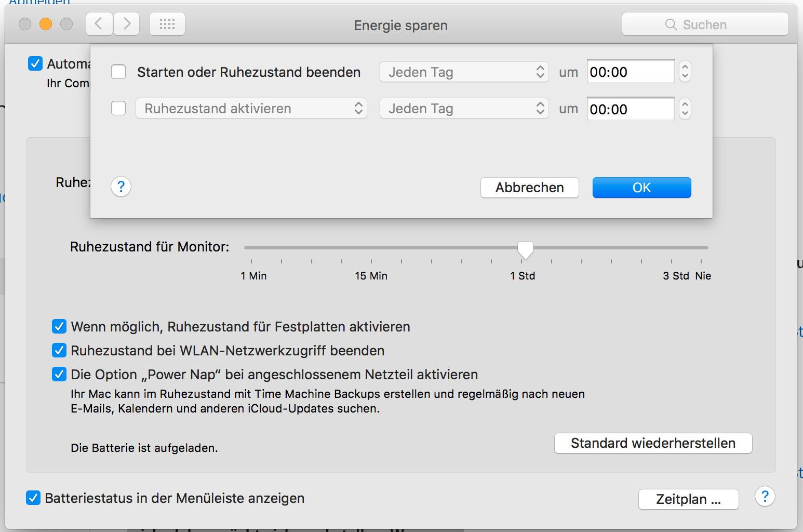Viewport: 803px width, 532px height.
Task: Click the "Ruhezustand für Monitor" slider handle
Action: pos(526,250)
